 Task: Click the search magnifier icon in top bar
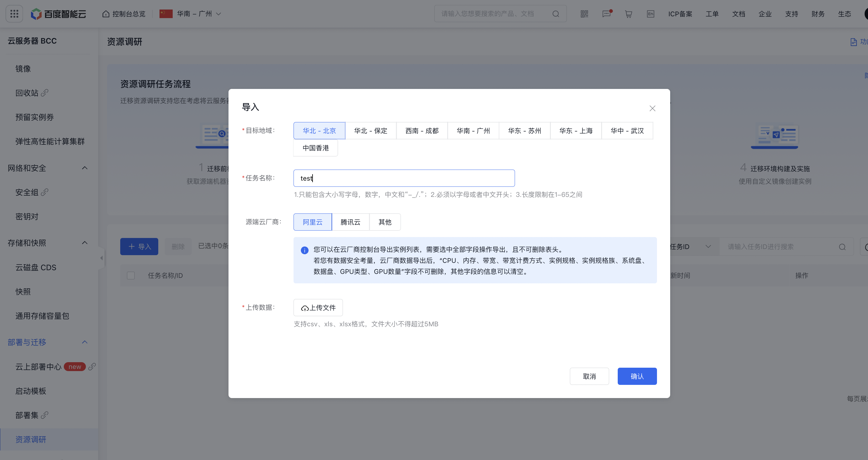point(556,14)
